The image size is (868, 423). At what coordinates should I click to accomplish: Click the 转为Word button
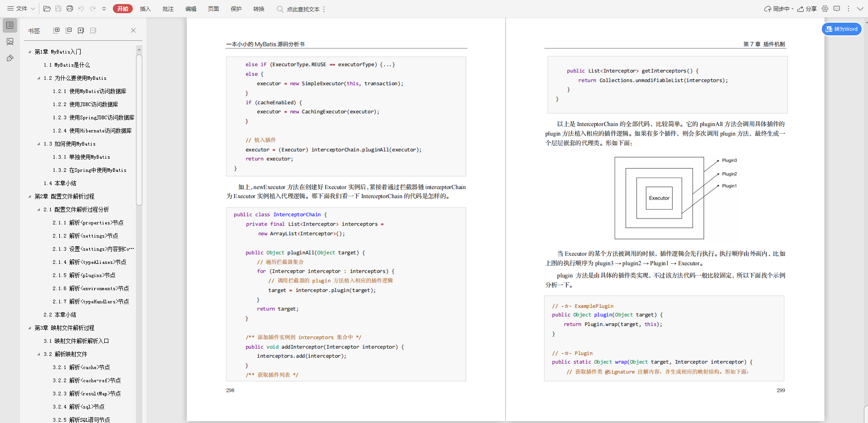pos(842,29)
